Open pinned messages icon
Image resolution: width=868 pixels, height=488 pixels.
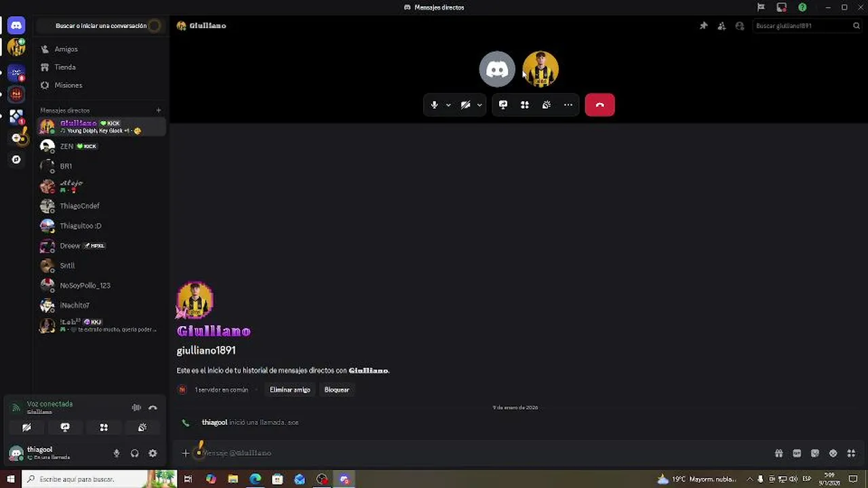tap(704, 26)
